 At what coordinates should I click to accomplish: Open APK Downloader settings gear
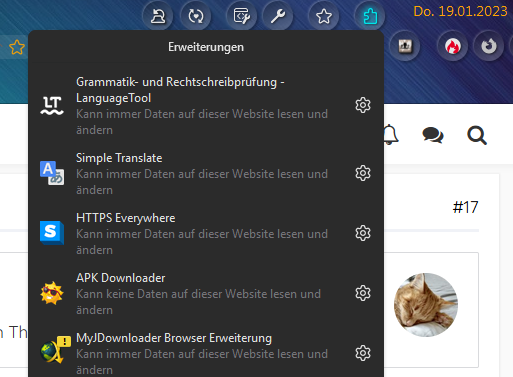click(363, 293)
